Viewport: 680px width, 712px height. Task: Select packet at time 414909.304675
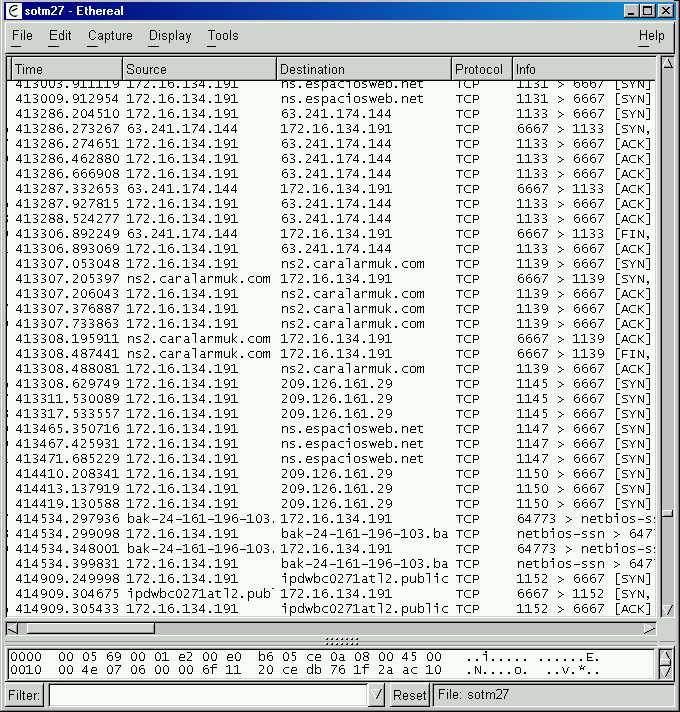[x=331, y=593]
